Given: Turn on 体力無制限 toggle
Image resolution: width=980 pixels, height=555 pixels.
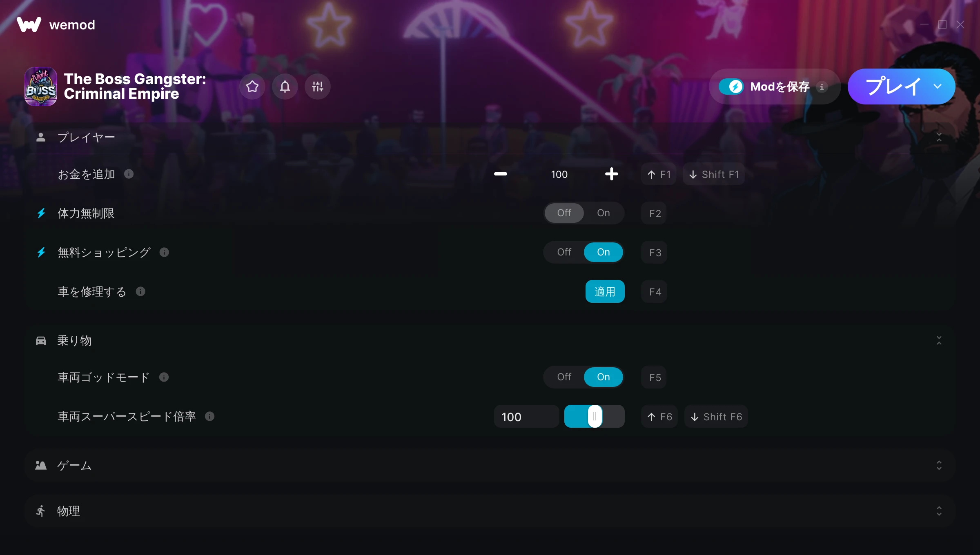Looking at the screenshot, I should coord(604,213).
